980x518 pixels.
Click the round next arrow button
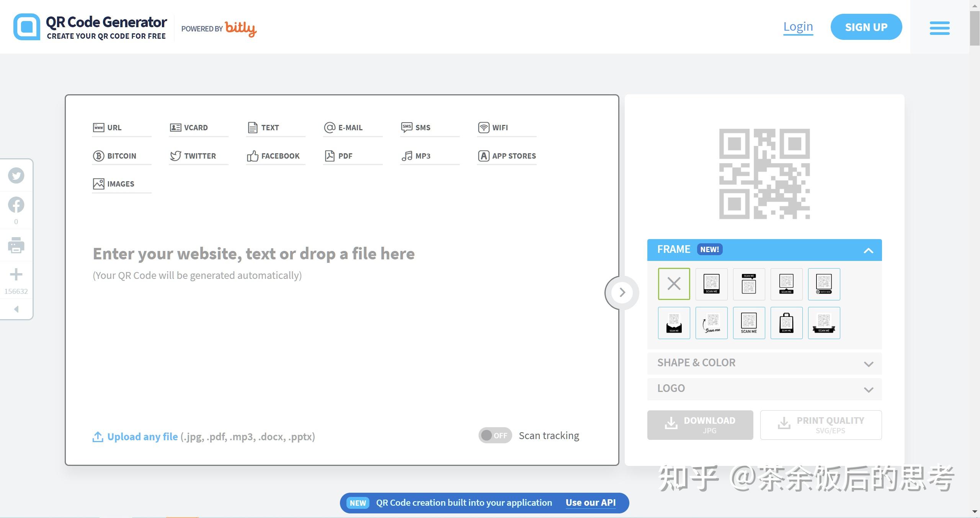coord(622,293)
